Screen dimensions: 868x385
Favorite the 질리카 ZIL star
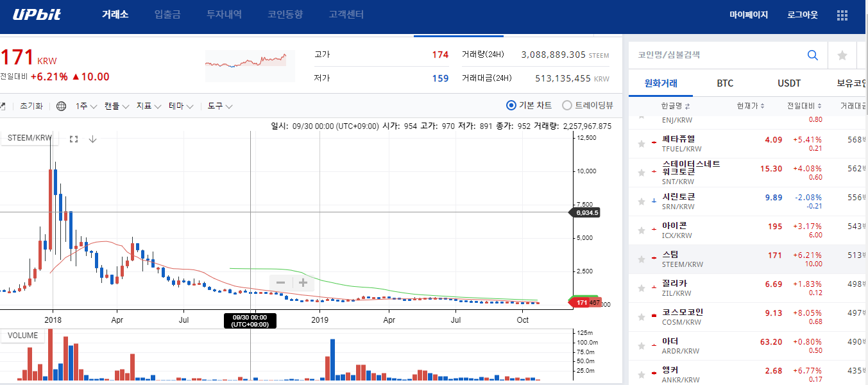(641, 289)
